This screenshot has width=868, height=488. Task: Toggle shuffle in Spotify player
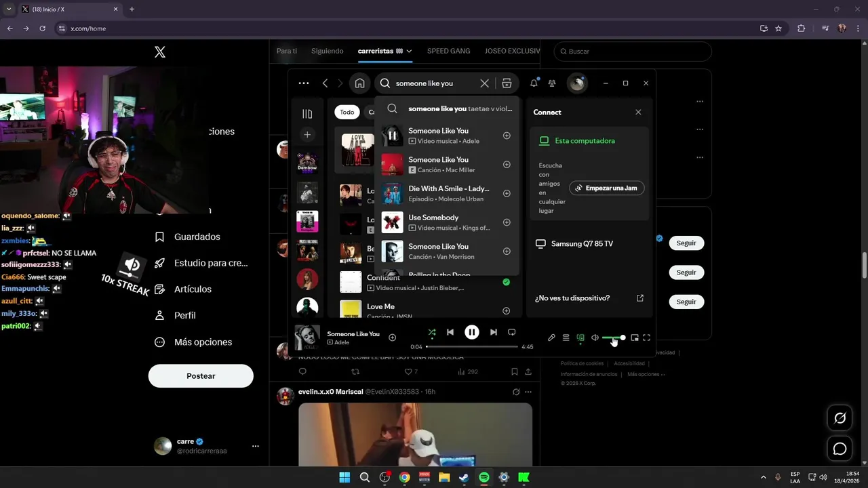[x=432, y=332]
